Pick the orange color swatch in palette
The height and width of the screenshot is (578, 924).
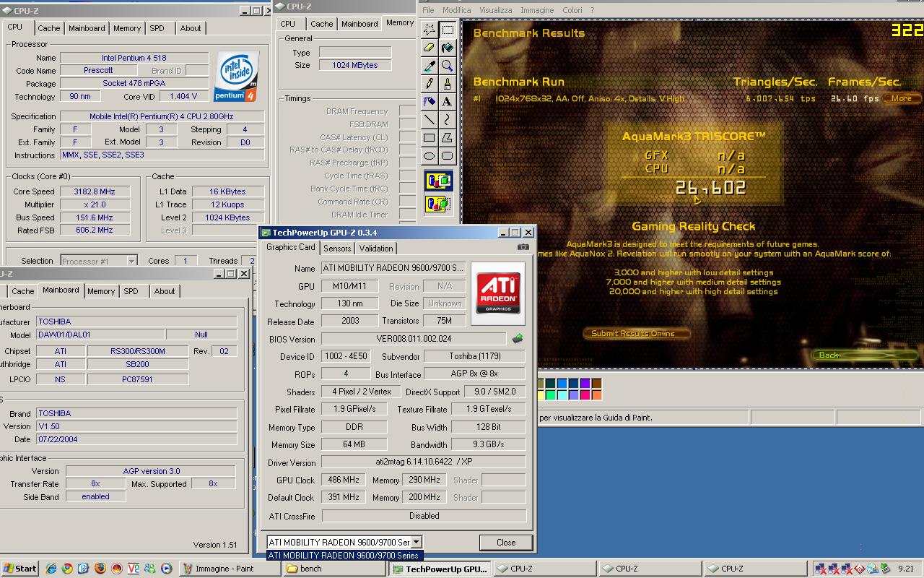(596, 395)
